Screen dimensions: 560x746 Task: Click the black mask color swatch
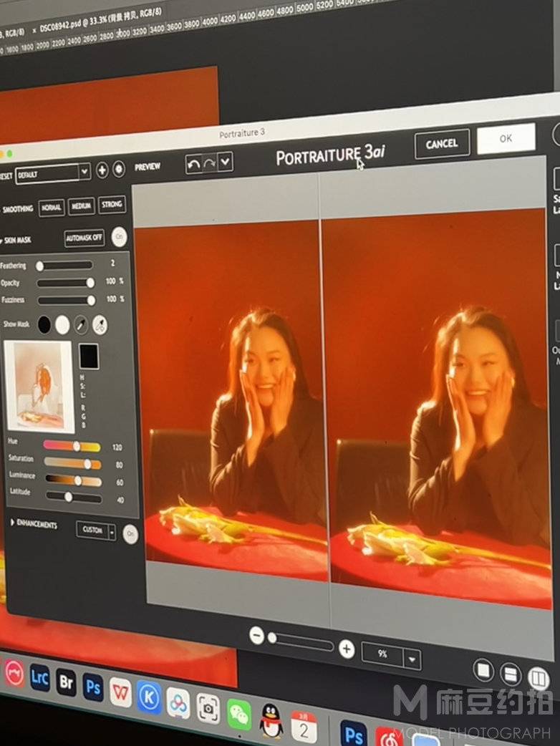click(x=89, y=357)
